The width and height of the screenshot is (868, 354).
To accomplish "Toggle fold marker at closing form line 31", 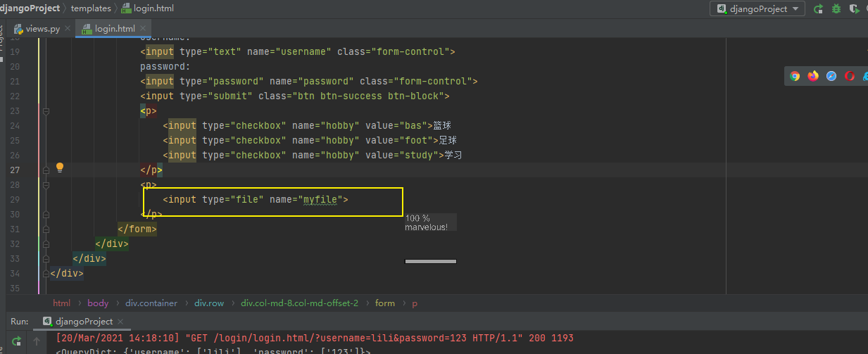I will click(x=46, y=229).
